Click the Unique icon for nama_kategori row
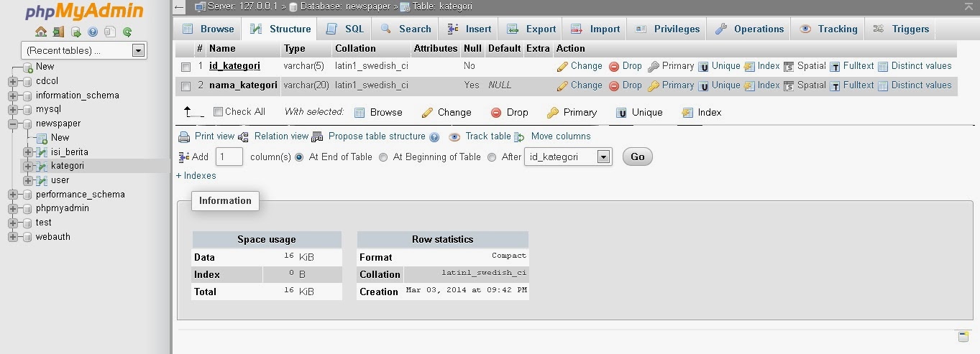 pyautogui.click(x=703, y=85)
